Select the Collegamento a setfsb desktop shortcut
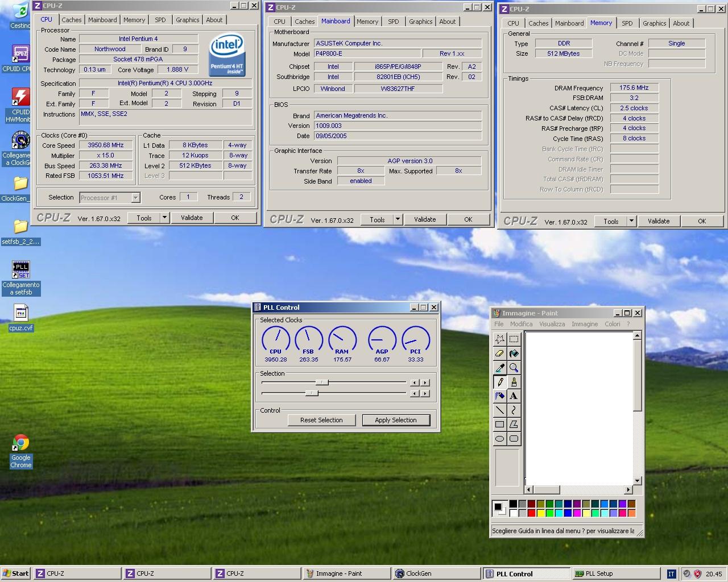728x582 pixels. click(21, 277)
